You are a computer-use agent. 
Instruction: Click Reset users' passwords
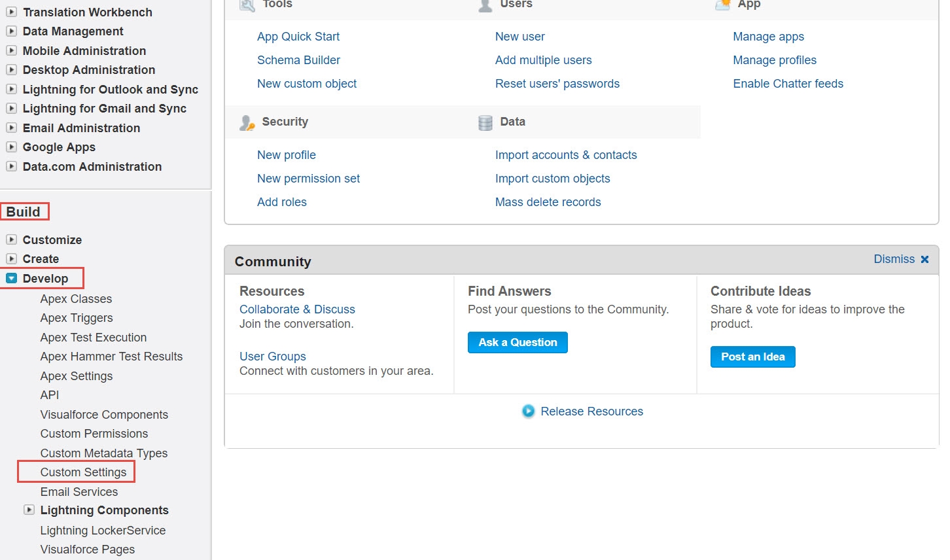[x=557, y=84]
